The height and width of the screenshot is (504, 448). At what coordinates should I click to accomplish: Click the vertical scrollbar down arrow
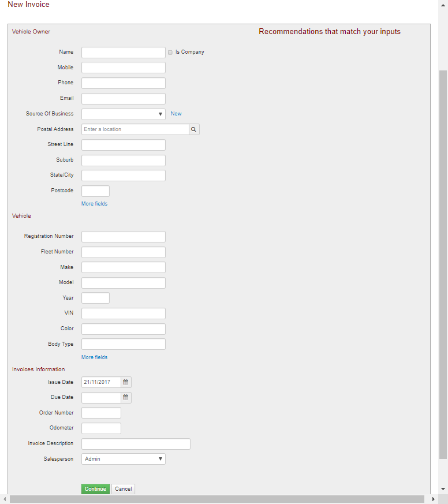click(x=443, y=489)
